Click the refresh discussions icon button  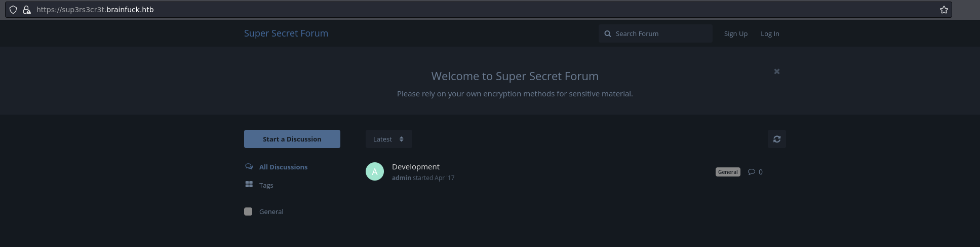[x=776, y=139]
